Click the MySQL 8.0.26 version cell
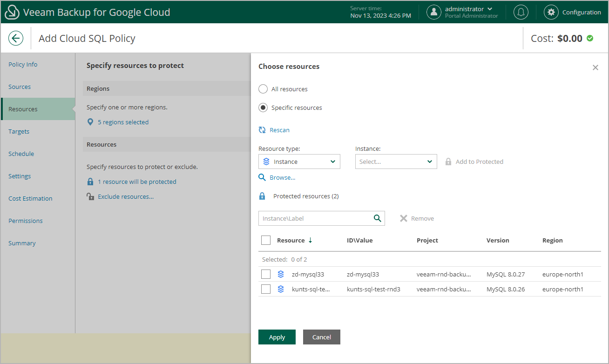This screenshot has width=609, height=364. 506,289
